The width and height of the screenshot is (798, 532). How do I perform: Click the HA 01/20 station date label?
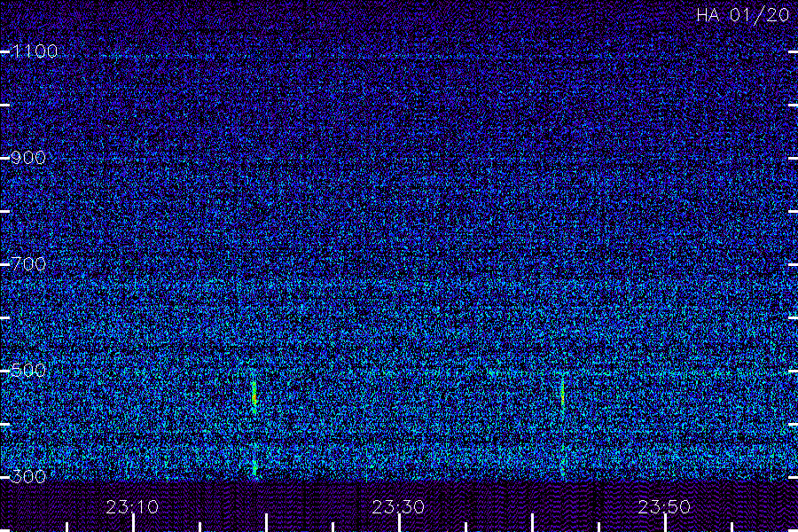tap(743, 15)
